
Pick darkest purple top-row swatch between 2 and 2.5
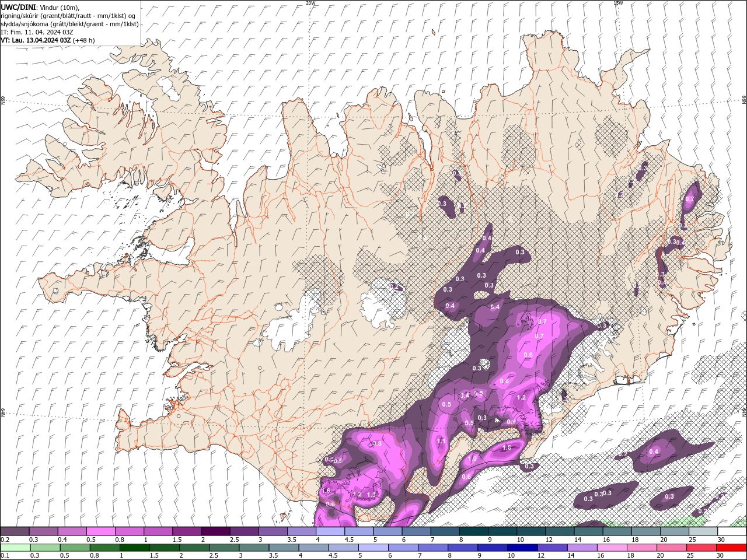[x=215, y=531]
